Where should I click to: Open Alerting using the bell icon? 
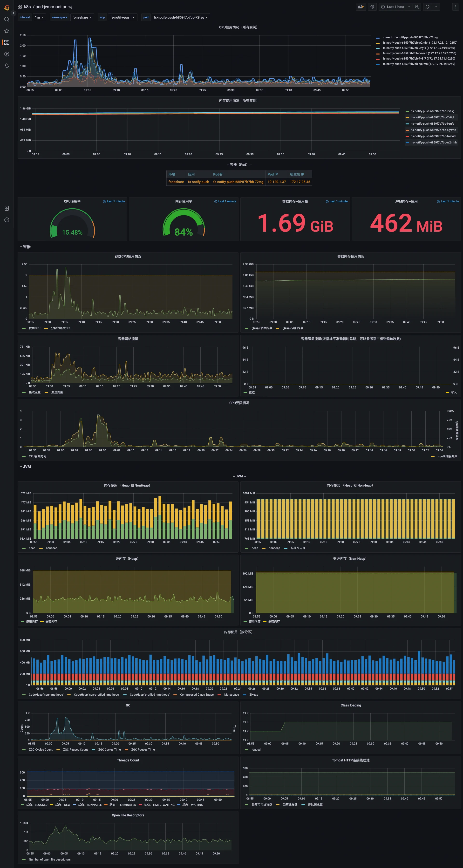click(x=7, y=66)
